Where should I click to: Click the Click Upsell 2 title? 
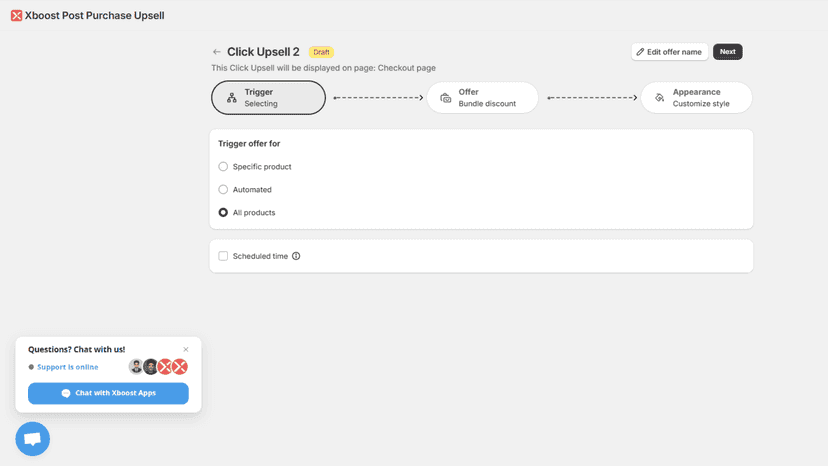(x=263, y=52)
